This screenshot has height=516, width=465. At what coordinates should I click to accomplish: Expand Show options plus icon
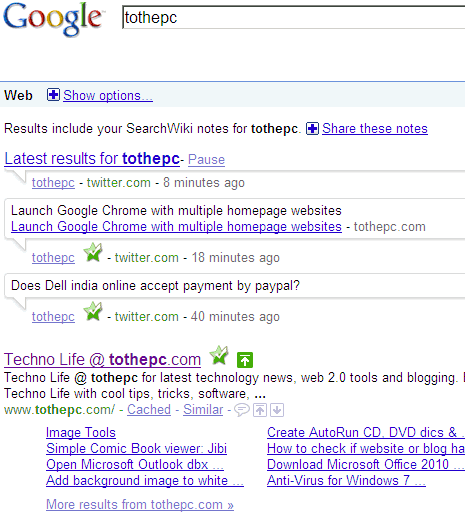[x=53, y=95]
